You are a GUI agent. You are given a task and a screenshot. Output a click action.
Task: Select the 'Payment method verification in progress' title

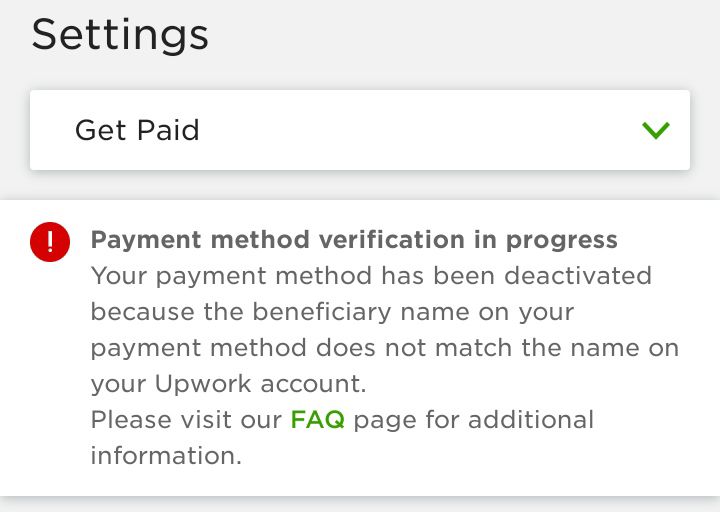point(354,240)
